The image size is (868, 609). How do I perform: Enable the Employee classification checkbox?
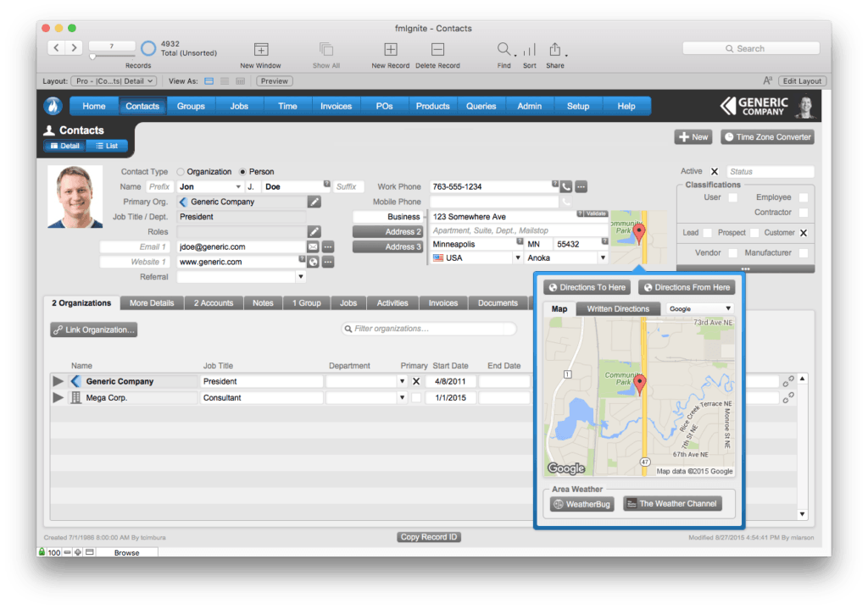804,197
